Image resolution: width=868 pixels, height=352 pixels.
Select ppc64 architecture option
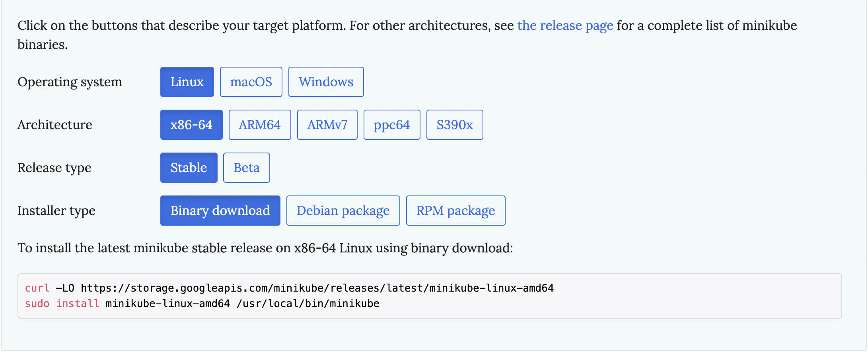click(392, 125)
